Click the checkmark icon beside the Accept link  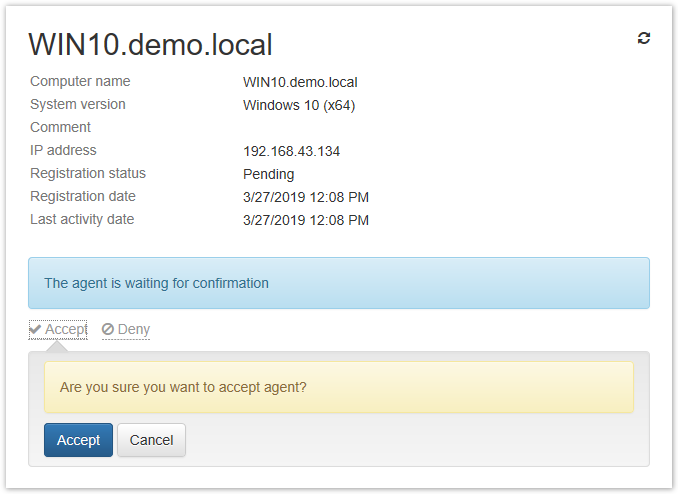tap(35, 329)
